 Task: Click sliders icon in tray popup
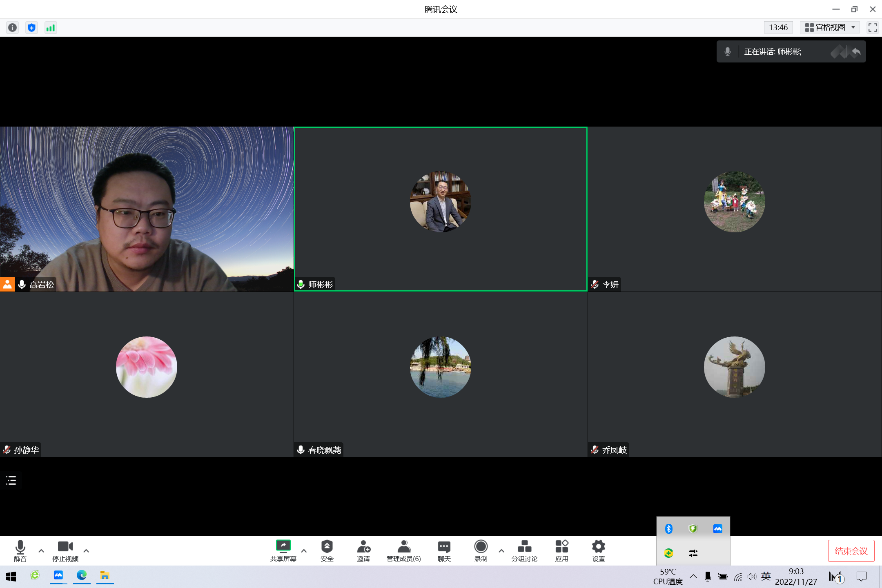693,553
